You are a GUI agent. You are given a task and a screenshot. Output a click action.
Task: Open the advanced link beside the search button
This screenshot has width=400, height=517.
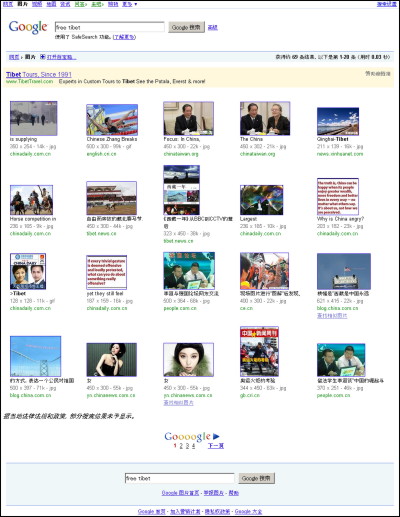coord(213,28)
